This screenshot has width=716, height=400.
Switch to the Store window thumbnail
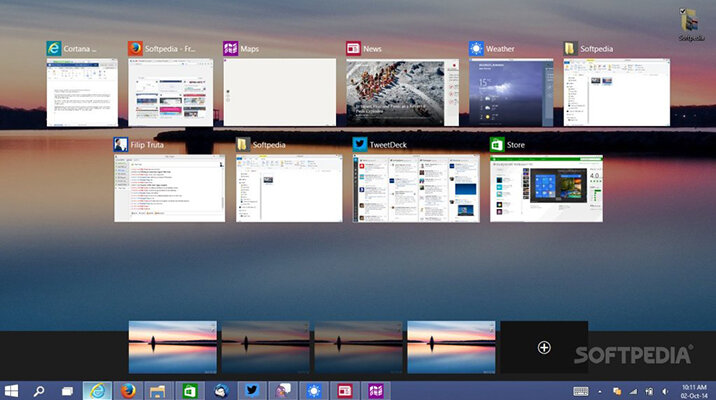546,188
